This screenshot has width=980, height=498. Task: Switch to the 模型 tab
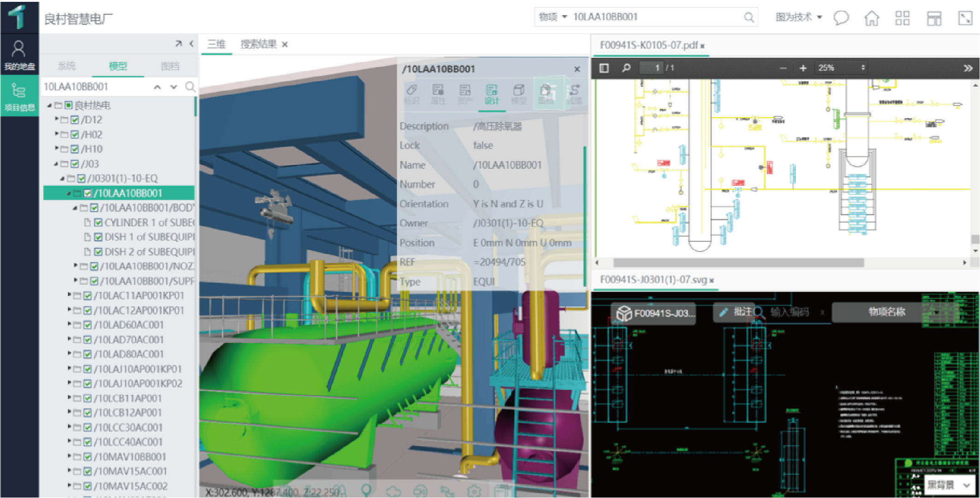pyautogui.click(x=118, y=66)
